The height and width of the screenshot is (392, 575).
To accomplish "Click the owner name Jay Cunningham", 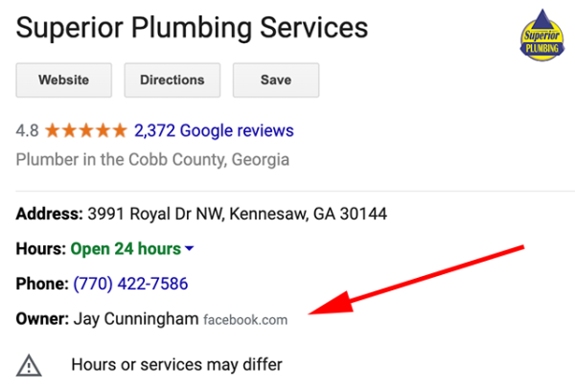I will 136,318.
